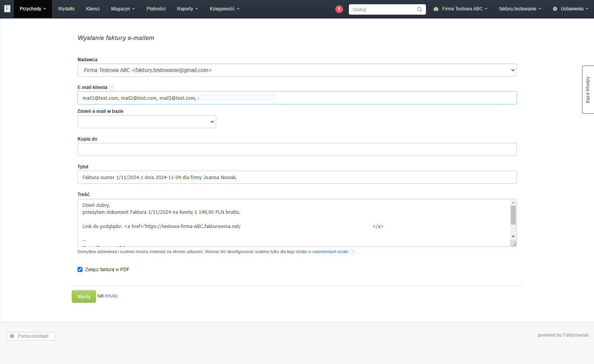Focus the E-mail klienta input field
Image resolution: width=594 pixels, height=364 pixels.
[297, 98]
